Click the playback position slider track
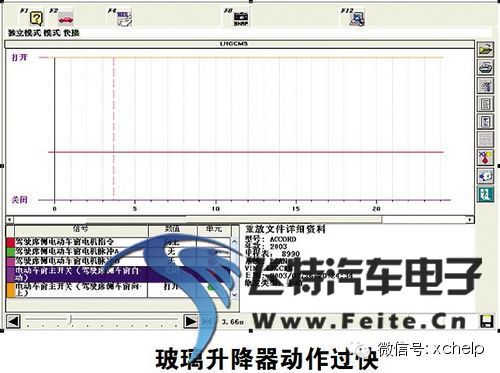Image resolution: width=500 pixels, height=373 pixels. [102, 320]
